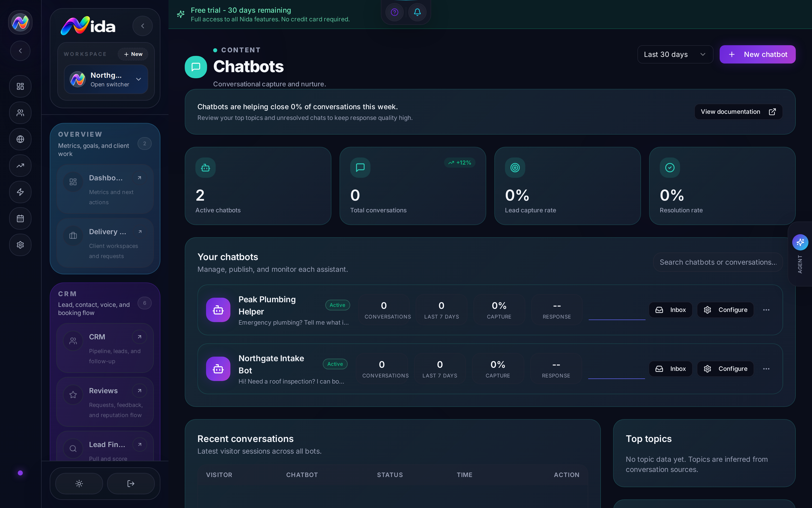Open Inbox for Northgate Intake Bot
This screenshot has width=812, height=508.
(670, 369)
